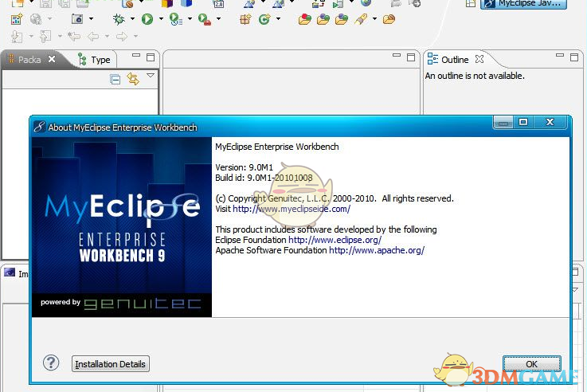Maximize the Outline view
Image resolution: width=587 pixels, height=392 pixels.
pyautogui.click(x=574, y=57)
